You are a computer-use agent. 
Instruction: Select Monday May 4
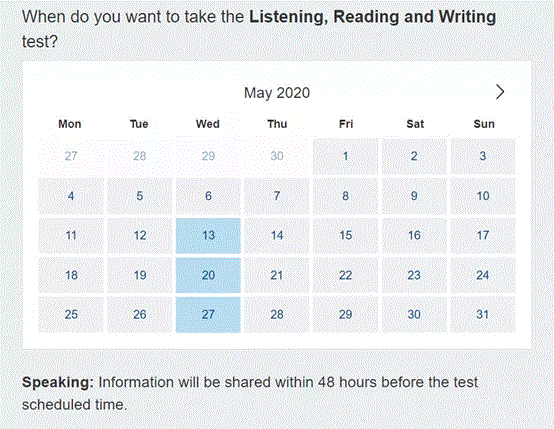pyautogui.click(x=71, y=196)
